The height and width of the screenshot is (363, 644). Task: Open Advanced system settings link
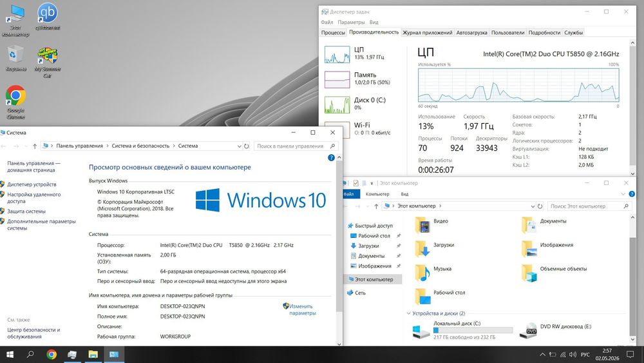pos(41,224)
